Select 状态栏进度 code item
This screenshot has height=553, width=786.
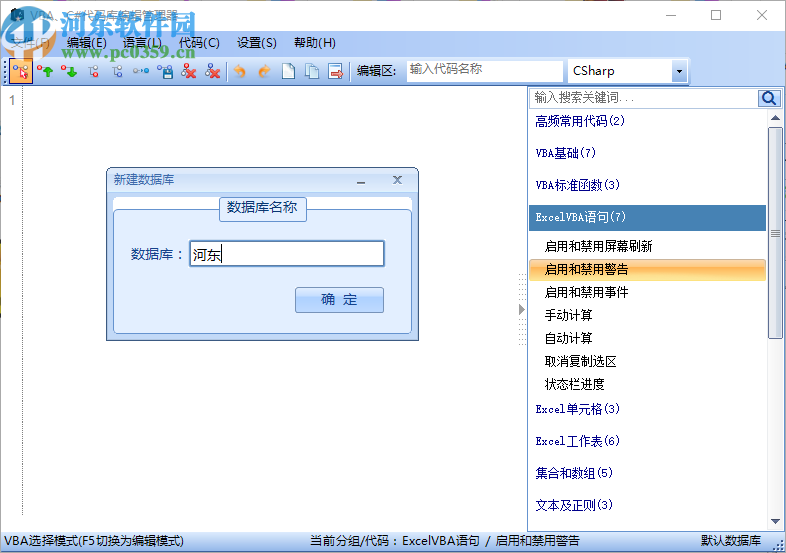[574, 385]
